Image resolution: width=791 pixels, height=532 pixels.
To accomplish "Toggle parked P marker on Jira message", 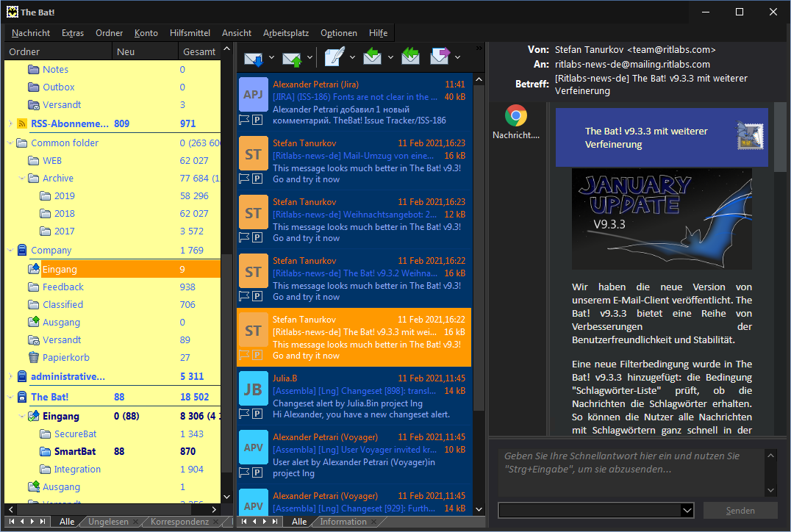I will 257,120.
